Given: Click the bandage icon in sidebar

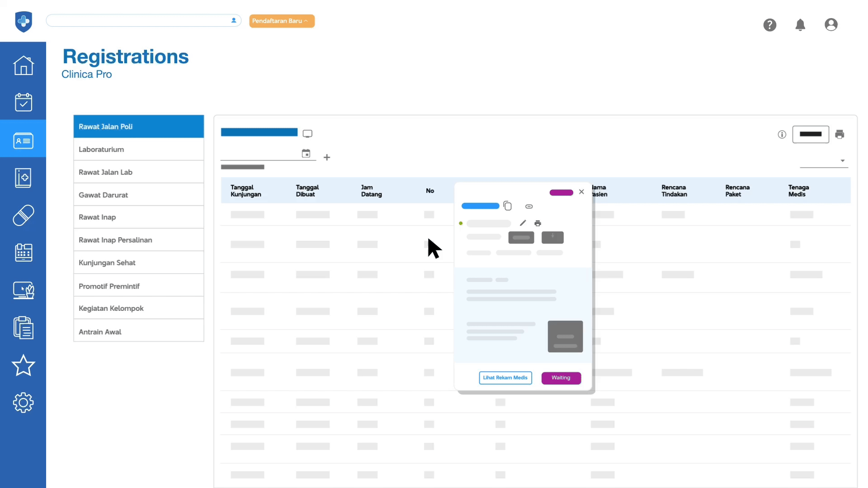Looking at the screenshot, I should tap(24, 216).
